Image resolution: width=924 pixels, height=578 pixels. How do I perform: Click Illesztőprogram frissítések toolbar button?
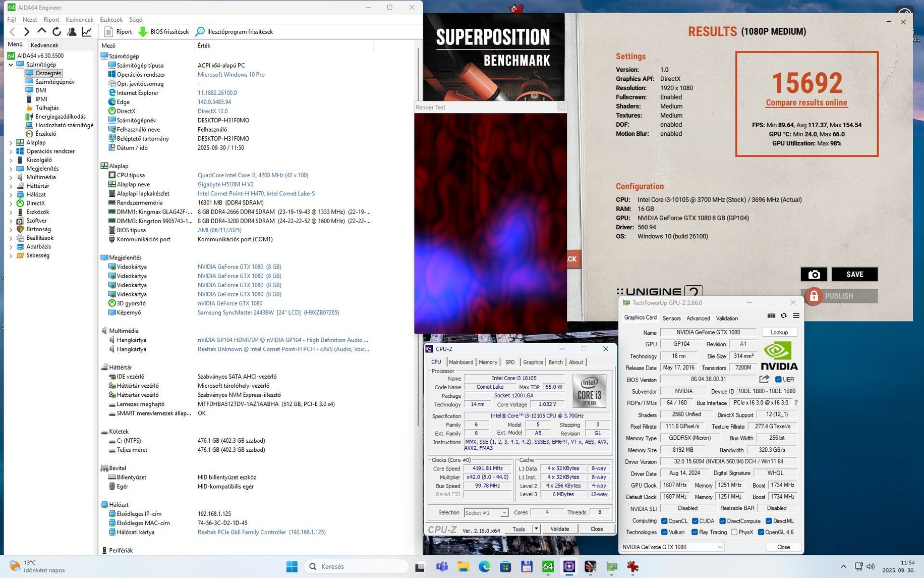234,32
